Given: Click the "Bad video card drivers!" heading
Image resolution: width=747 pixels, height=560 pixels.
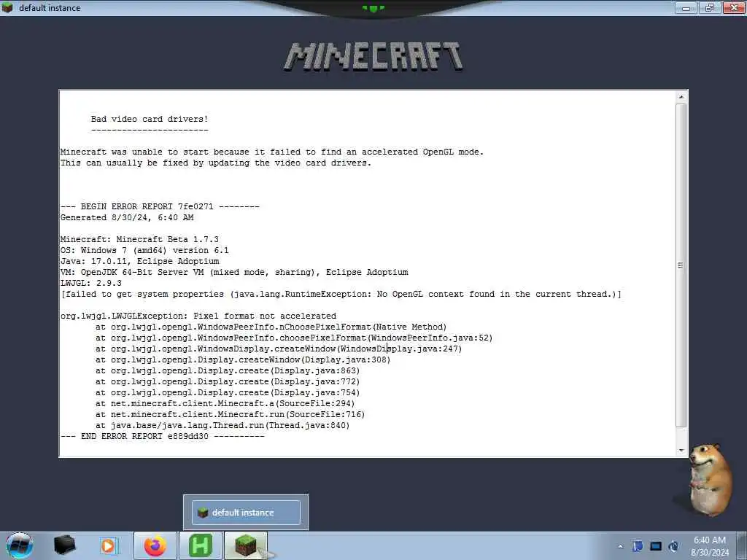Looking at the screenshot, I should (x=150, y=119).
